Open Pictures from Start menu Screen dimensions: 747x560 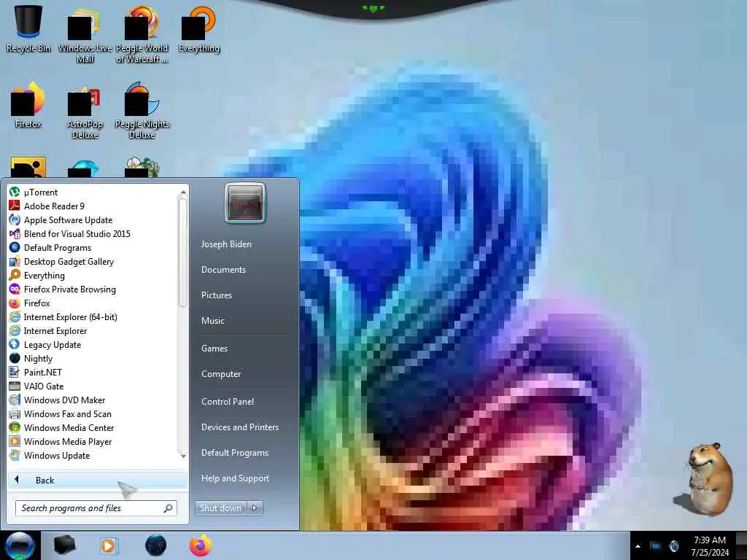click(217, 295)
